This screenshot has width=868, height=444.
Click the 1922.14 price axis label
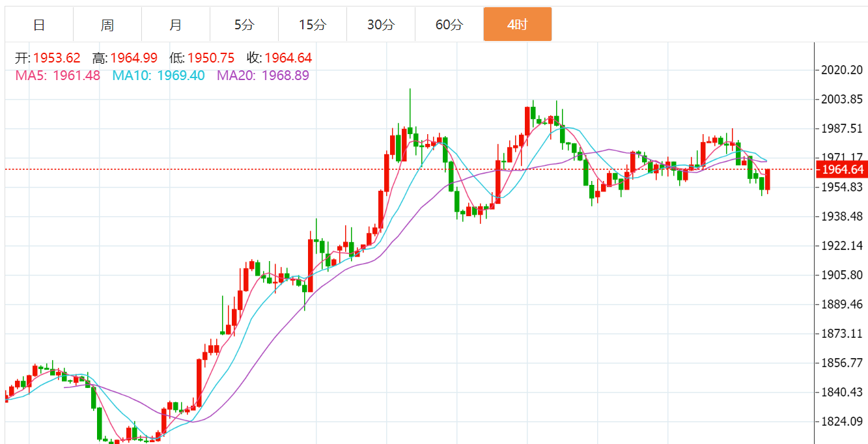click(843, 245)
